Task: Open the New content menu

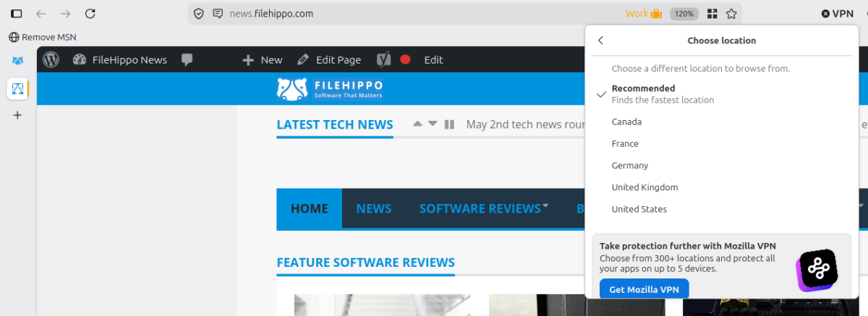Action: pyautogui.click(x=263, y=60)
